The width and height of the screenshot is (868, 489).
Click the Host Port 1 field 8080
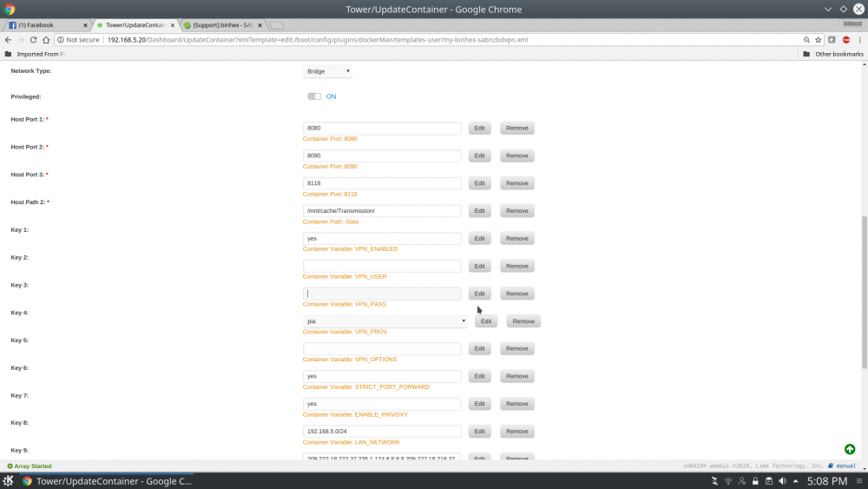point(382,128)
